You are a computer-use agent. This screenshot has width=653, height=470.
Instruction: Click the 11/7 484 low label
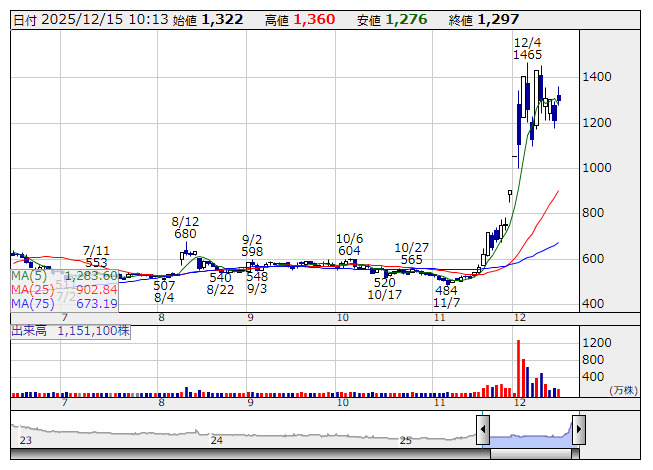pos(446,296)
